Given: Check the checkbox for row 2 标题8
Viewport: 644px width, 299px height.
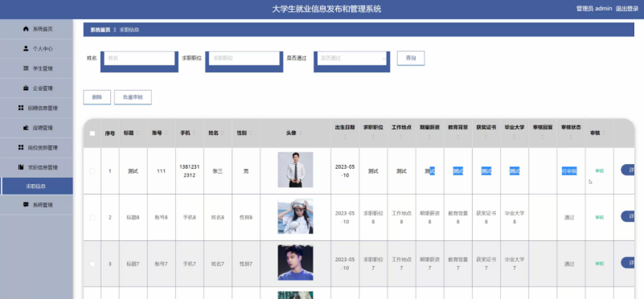Looking at the screenshot, I should [x=92, y=217].
